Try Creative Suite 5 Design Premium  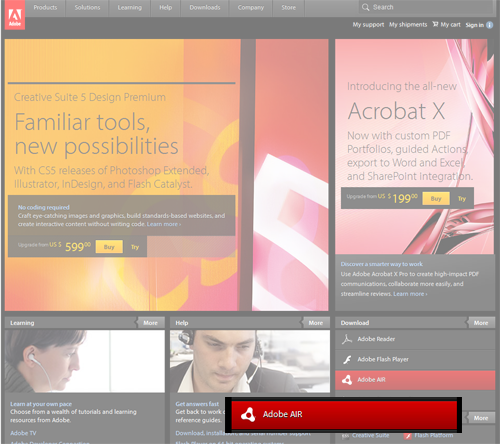pyautogui.click(x=135, y=247)
